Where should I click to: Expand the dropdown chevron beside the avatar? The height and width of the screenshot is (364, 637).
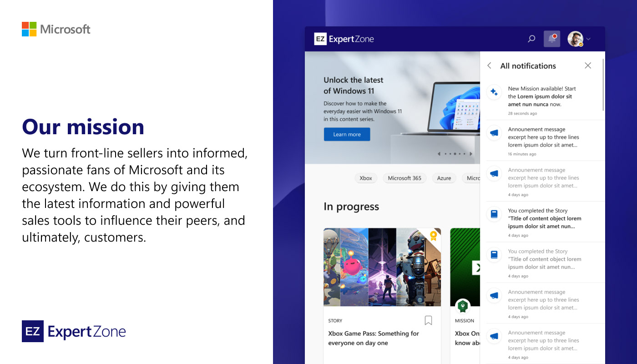pyautogui.click(x=588, y=39)
